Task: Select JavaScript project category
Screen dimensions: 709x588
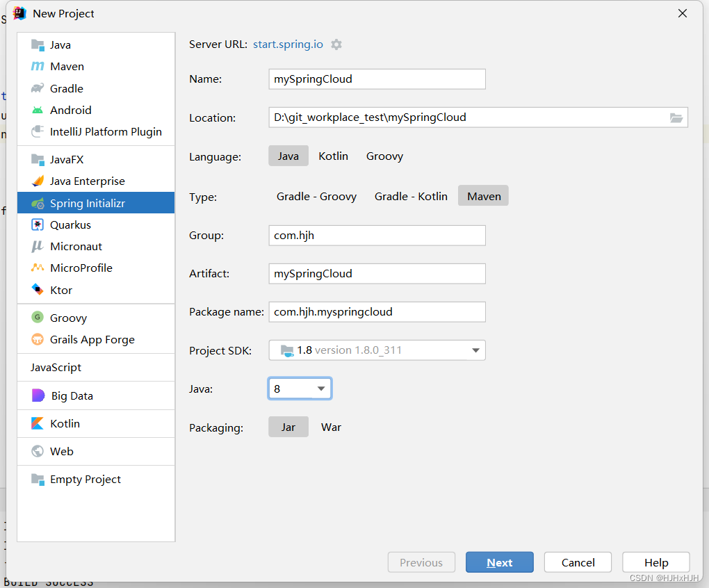Action: tap(96, 368)
